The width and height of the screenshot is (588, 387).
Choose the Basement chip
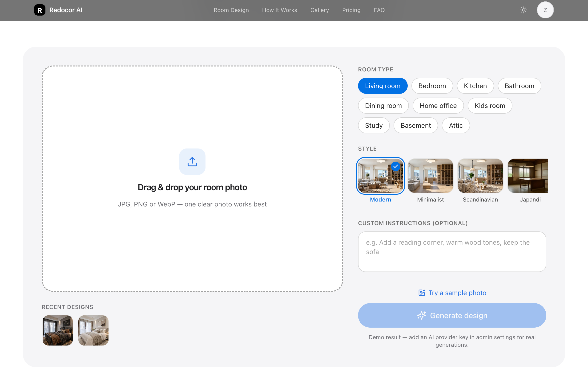(415, 125)
